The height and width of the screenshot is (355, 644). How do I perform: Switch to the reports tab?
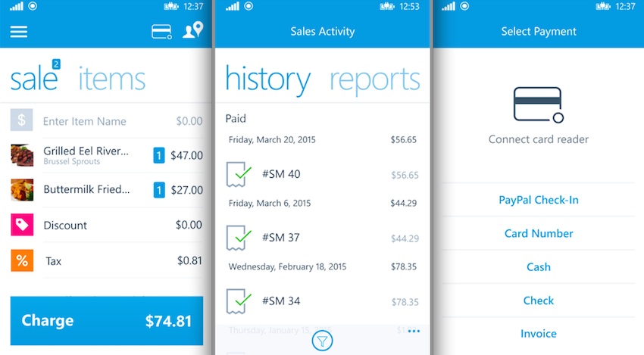(374, 80)
